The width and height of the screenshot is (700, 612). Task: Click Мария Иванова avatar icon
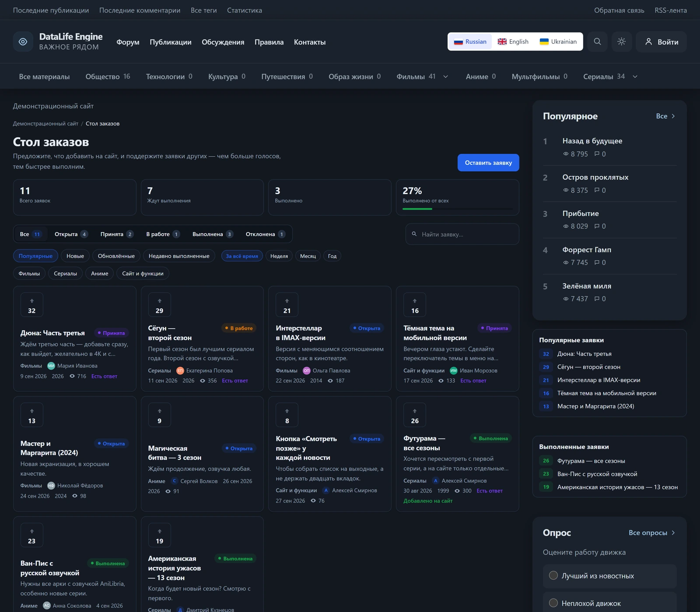click(x=51, y=366)
